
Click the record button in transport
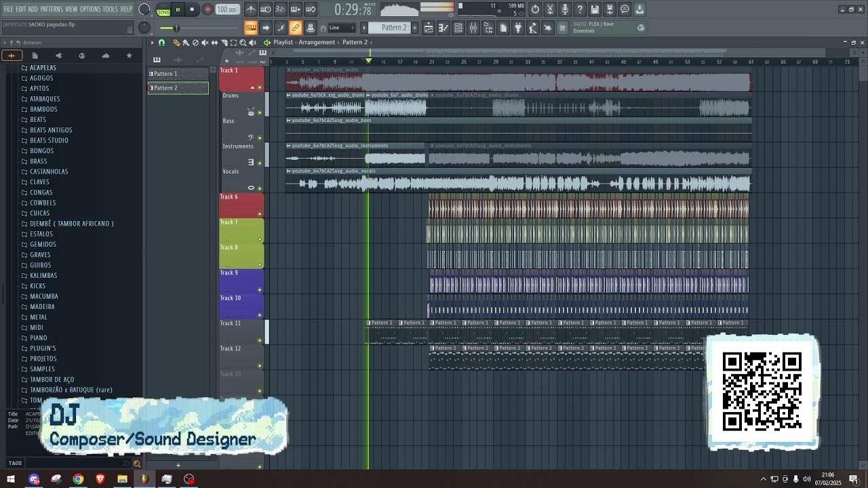click(208, 9)
